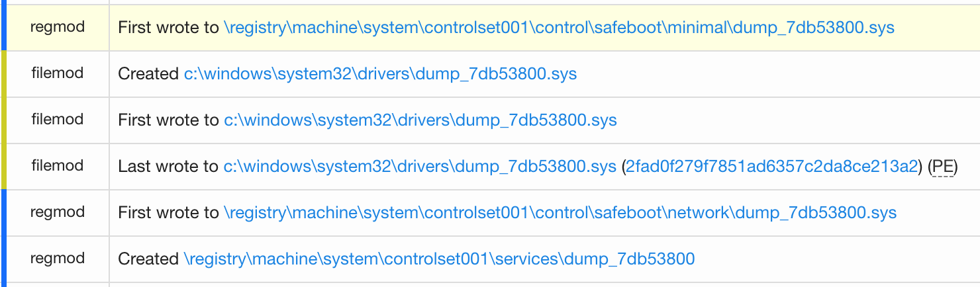Click filemod label in 'First wrote to' drivers row

(58, 120)
